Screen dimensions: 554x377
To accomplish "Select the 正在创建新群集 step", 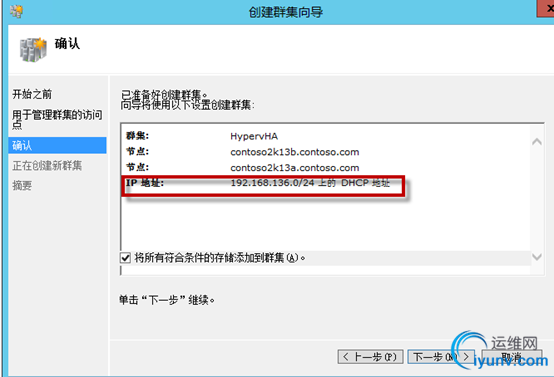I will point(47,165).
